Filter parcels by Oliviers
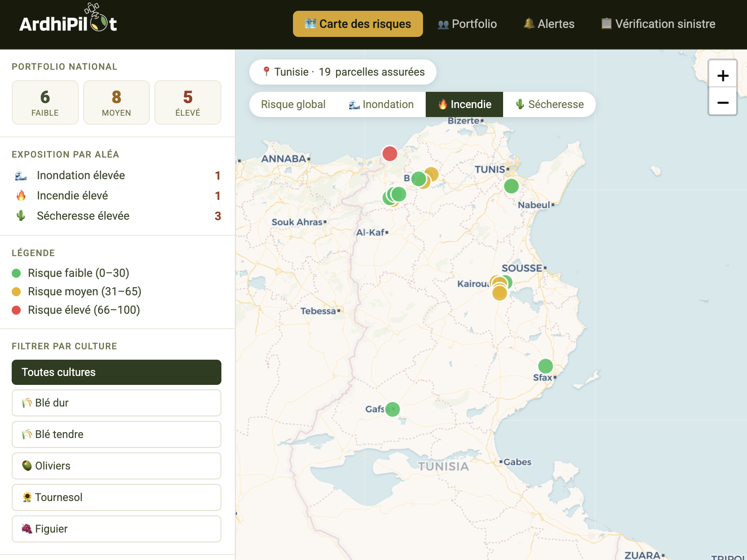 click(x=117, y=466)
